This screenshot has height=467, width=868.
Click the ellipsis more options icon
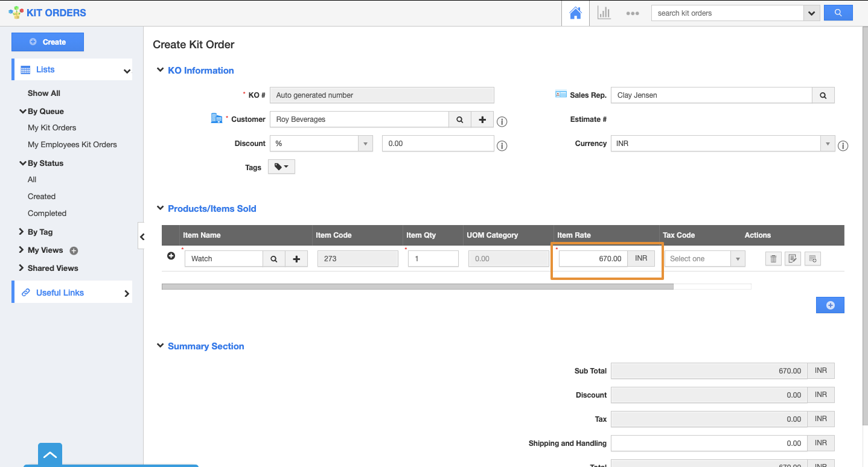pyautogui.click(x=633, y=13)
